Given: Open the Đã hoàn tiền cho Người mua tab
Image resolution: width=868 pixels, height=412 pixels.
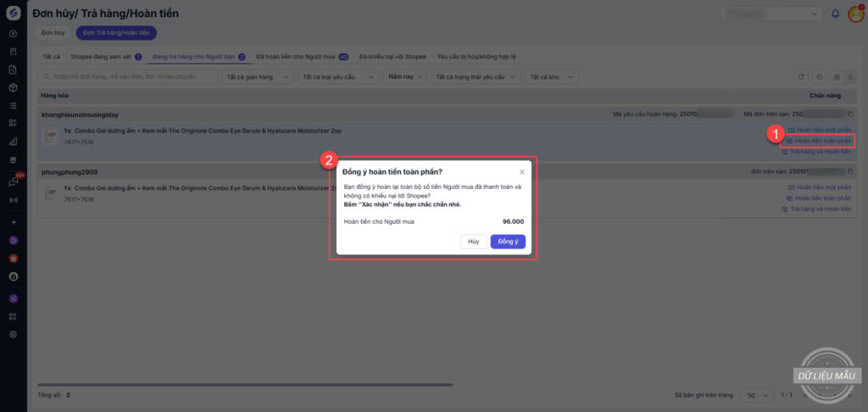Looking at the screenshot, I should click(x=303, y=57).
